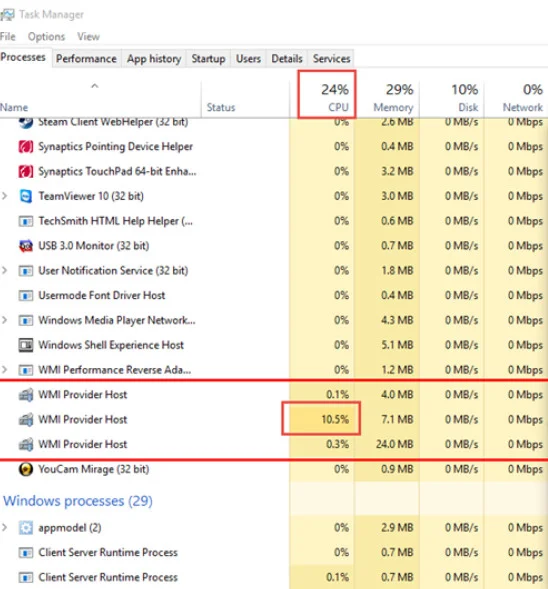Click the Synaptics Pointing Device Helper icon
The image size is (548, 589).
tap(26, 146)
